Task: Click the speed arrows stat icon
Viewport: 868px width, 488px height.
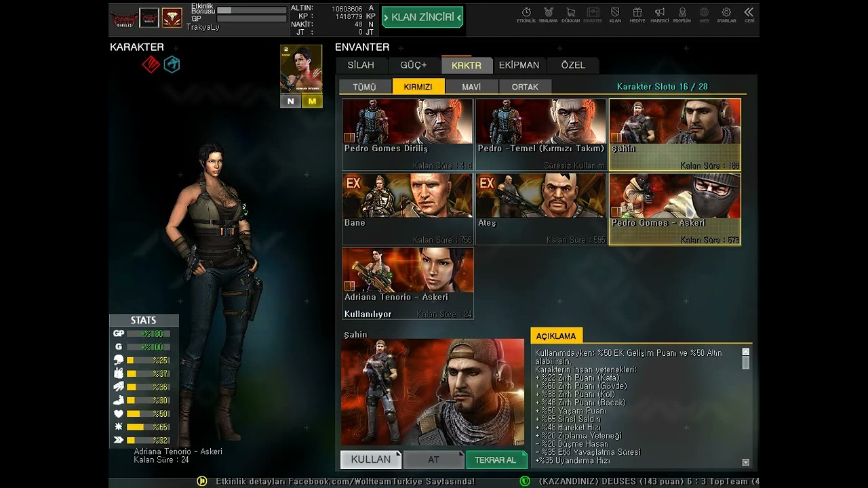Action: pyautogui.click(x=119, y=440)
